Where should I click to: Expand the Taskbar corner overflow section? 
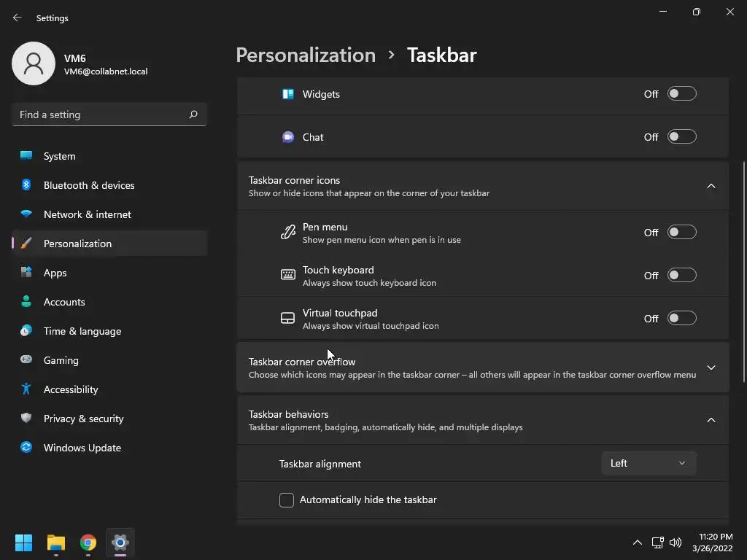point(711,367)
